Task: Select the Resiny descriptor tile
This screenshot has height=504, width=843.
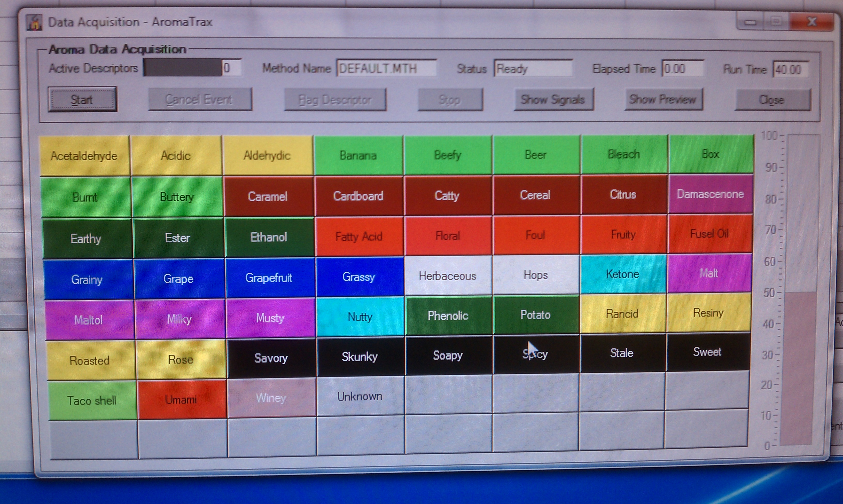Action: tap(708, 312)
